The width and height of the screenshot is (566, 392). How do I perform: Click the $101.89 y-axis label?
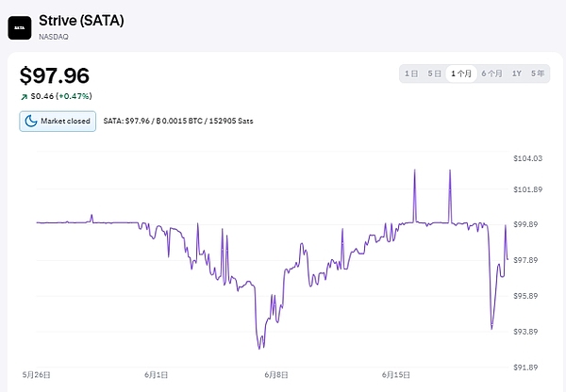[527, 189]
